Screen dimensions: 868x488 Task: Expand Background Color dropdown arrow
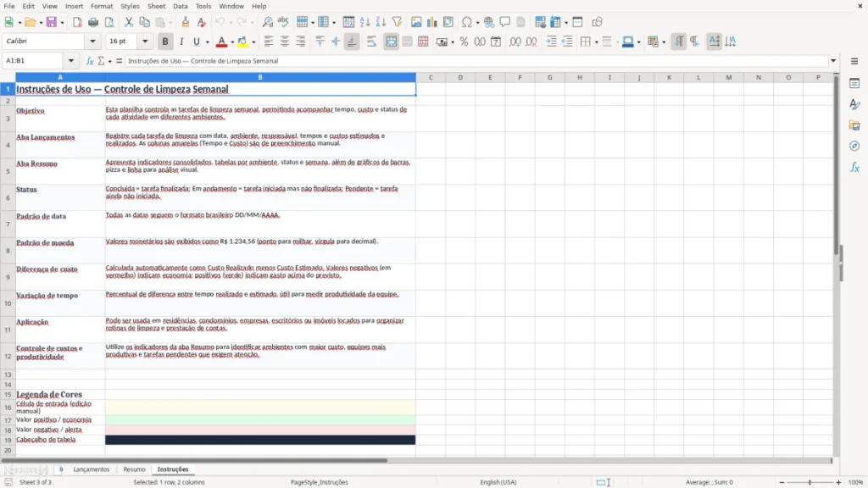pyautogui.click(x=253, y=42)
